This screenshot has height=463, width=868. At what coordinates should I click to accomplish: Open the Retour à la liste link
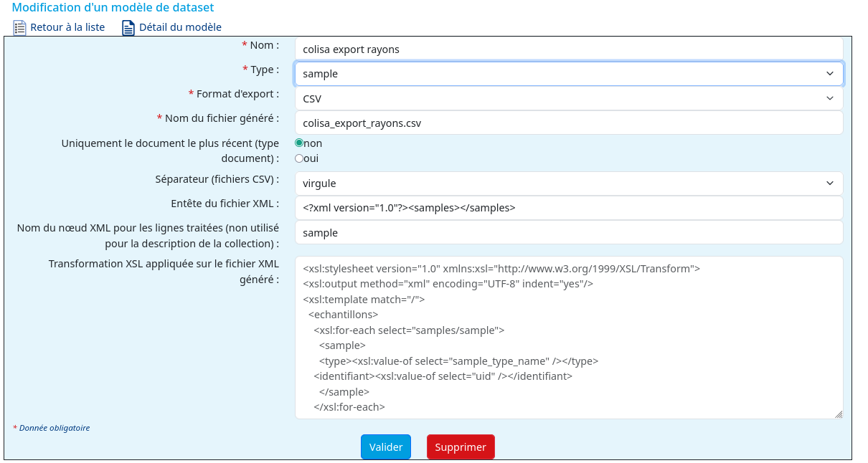pyautogui.click(x=67, y=27)
